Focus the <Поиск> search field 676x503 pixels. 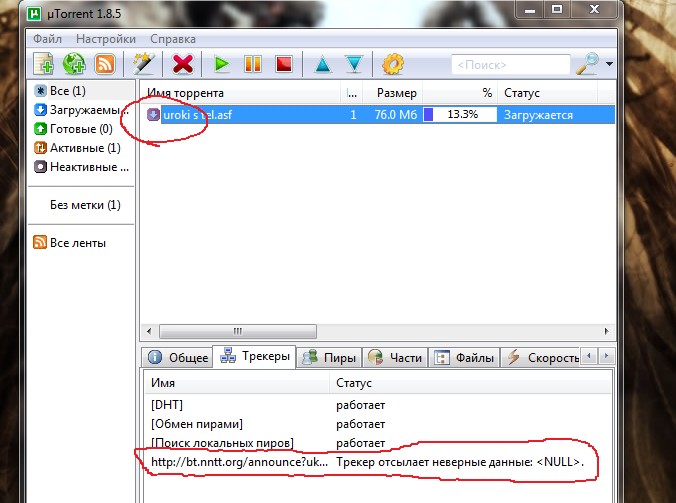511,65
